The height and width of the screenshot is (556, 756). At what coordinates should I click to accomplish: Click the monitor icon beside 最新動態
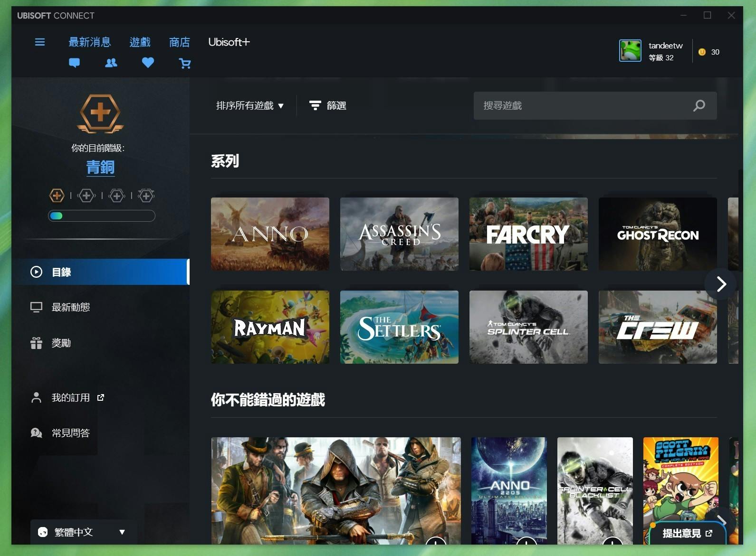point(37,307)
